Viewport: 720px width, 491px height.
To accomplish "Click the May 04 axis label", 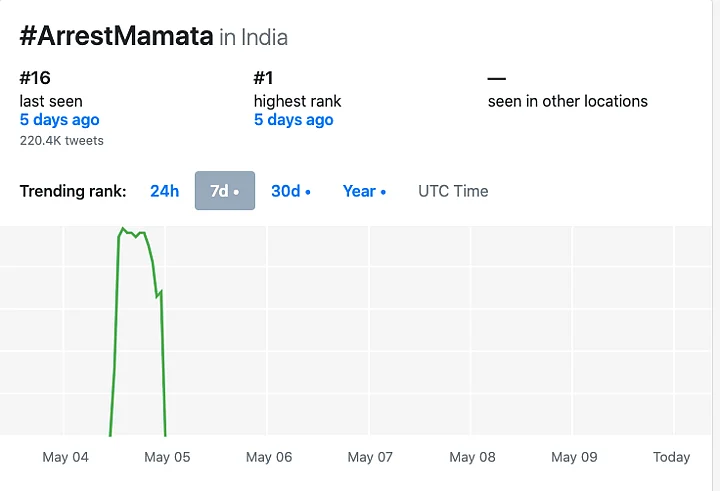I will point(65,457).
